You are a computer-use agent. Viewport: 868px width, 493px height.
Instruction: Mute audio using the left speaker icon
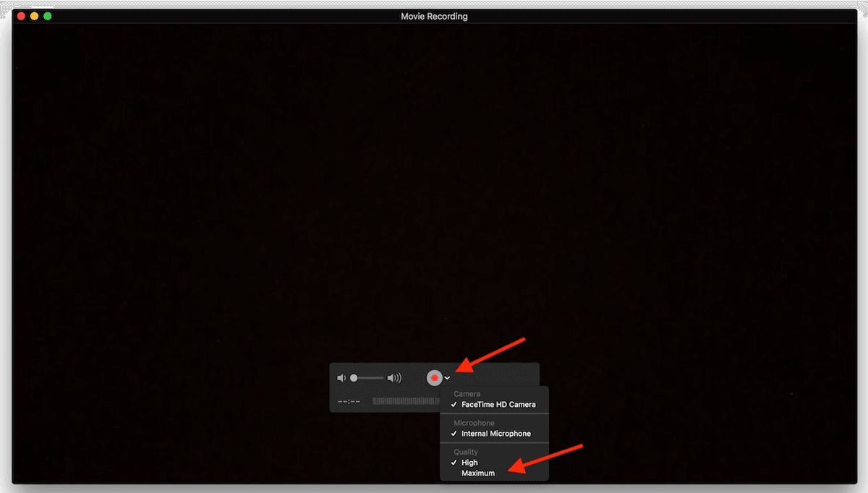click(341, 377)
